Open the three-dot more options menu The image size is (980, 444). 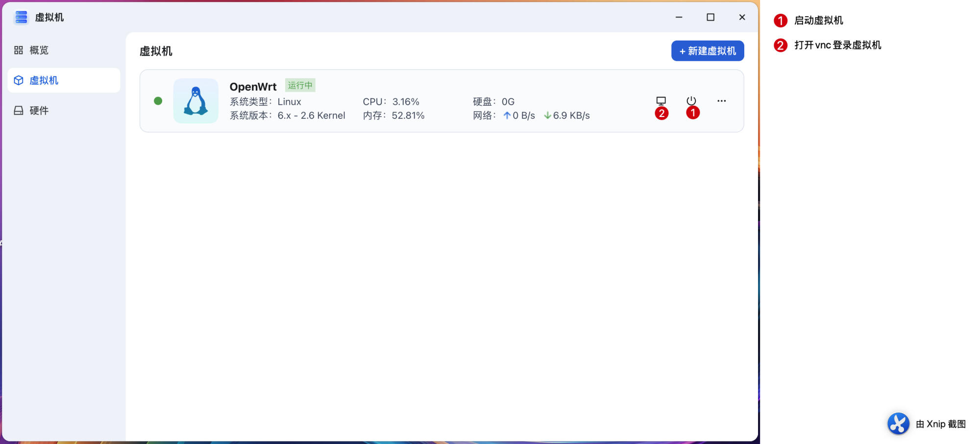tap(721, 101)
